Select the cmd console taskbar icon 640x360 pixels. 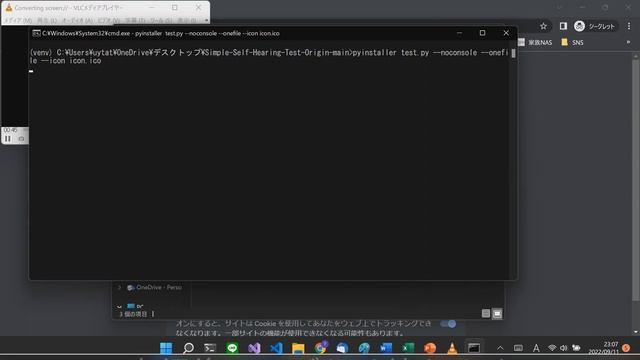(474, 348)
